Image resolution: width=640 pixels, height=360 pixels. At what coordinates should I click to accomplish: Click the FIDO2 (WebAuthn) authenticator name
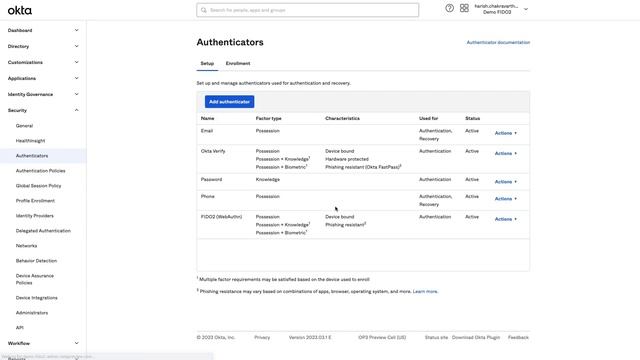[221, 217]
